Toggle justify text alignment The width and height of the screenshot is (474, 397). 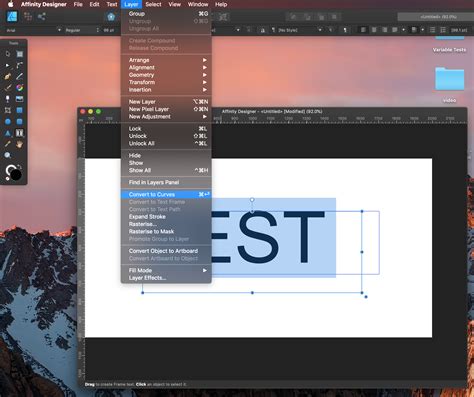[x=395, y=30]
